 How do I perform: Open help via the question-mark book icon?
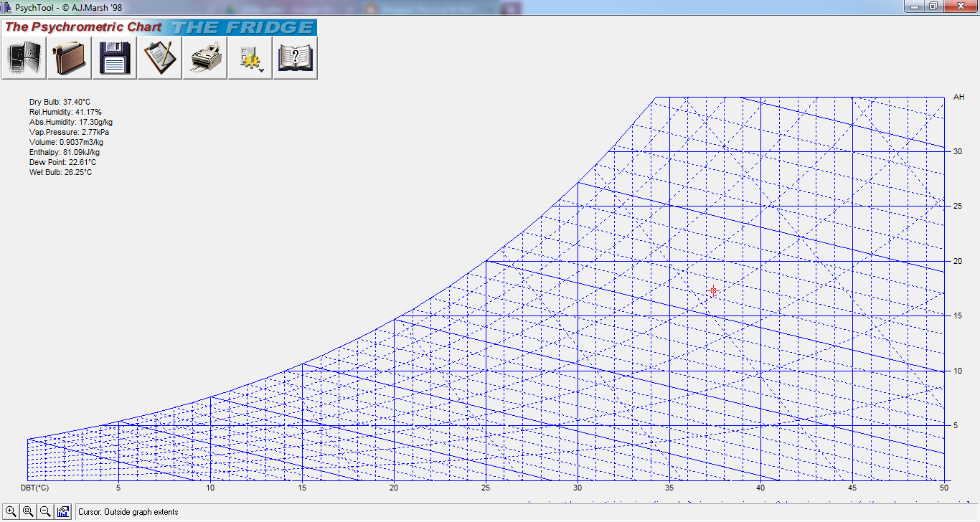(x=294, y=57)
